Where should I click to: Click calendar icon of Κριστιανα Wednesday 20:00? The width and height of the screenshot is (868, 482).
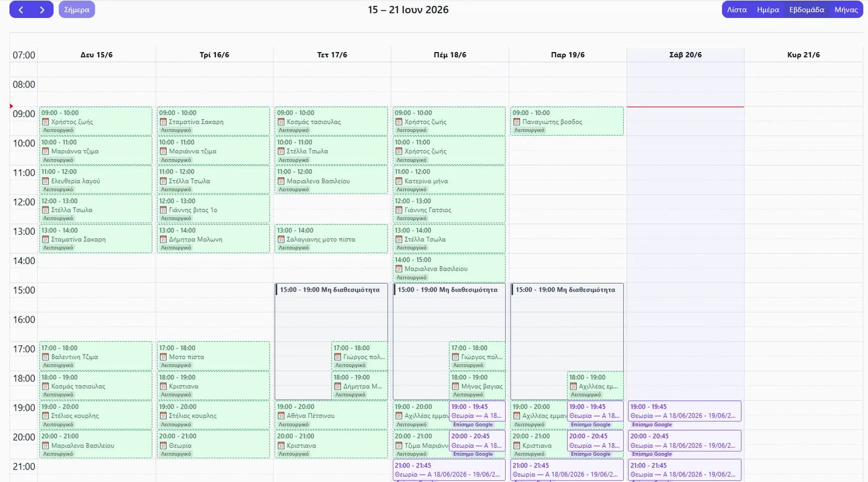pyautogui.click(x=281, y=446)
